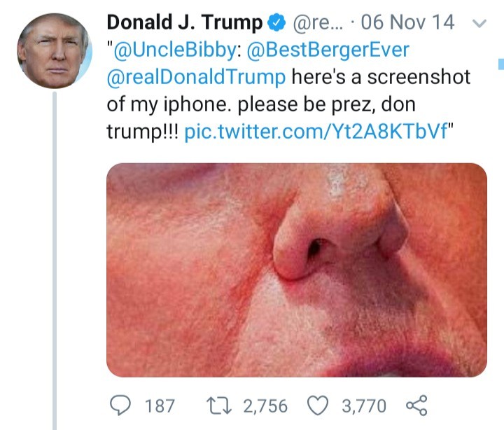
Task: Retweet using the retweet arrows icon
Action: tap(224, 405)
